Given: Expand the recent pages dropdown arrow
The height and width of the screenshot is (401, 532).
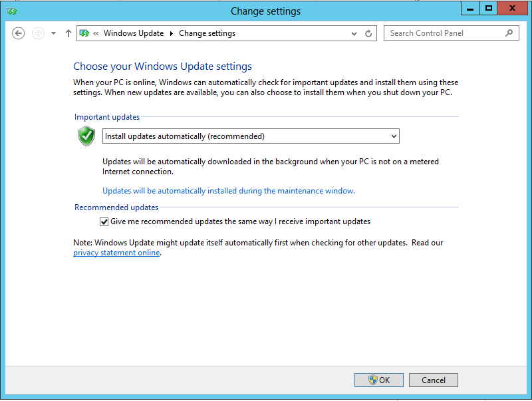Looking at the screenshot, I should coord(53,33).
